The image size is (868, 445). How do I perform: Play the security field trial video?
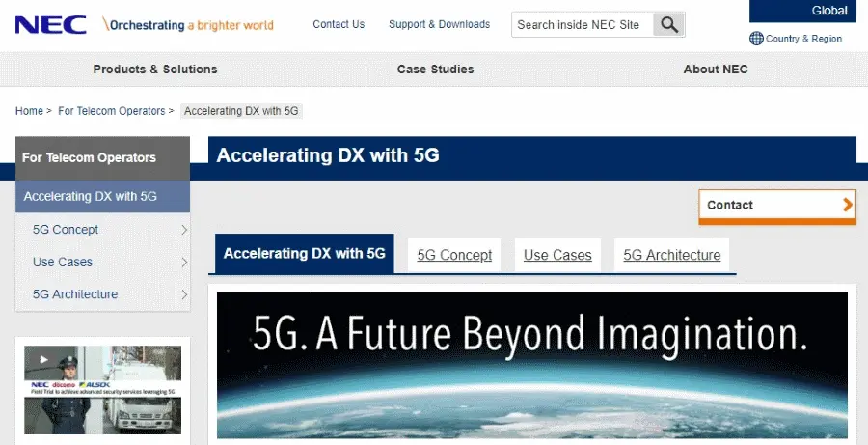click(43, 360)
